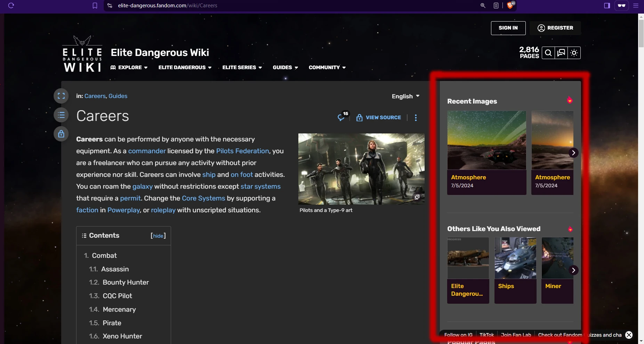The width and height of the screenshot is (644, 344).
Task: Open Discussions via the chat bubbles icon
Action: coord(561,53)
